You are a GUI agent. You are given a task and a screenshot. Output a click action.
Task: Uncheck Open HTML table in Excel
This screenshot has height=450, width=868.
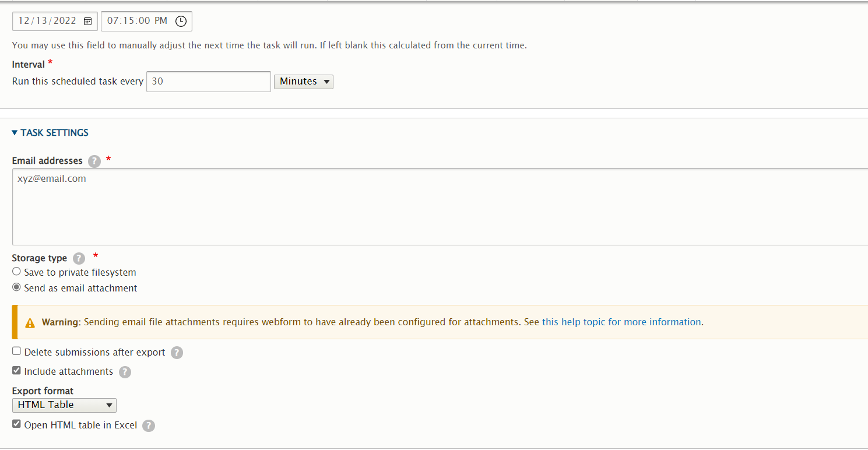pos(16,424)
